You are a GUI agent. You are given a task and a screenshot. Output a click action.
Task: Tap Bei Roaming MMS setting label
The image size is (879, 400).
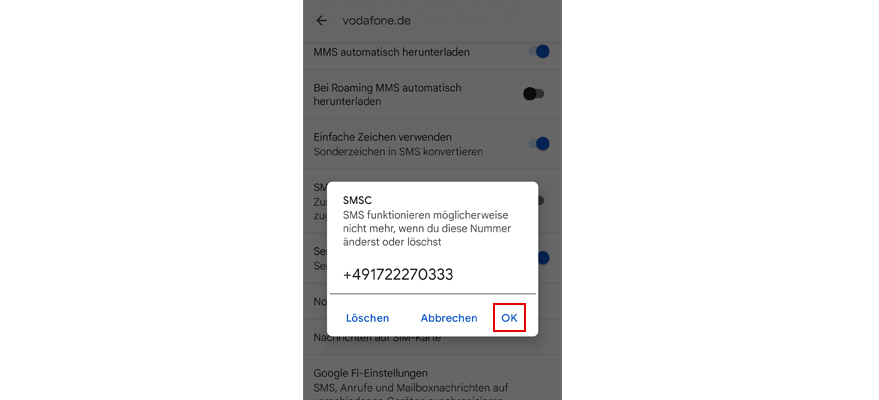pos(387,95)
